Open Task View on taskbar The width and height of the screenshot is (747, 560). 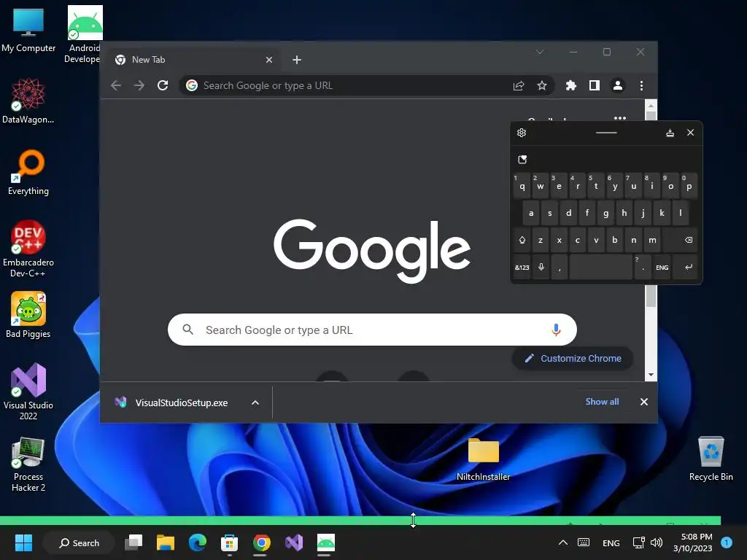point(133,542)
